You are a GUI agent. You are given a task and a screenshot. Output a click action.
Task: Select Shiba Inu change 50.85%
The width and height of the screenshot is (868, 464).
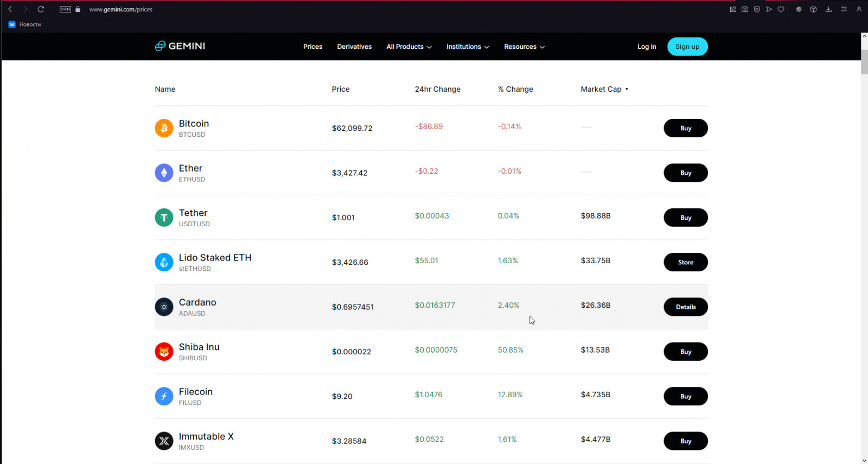(x=510, y=350)
